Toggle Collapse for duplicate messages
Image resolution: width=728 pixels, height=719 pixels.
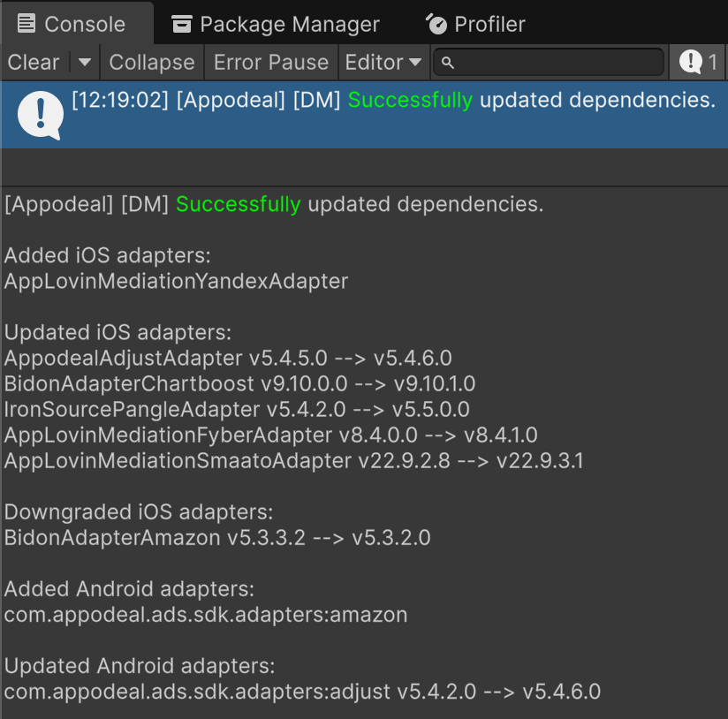[x=152, y=62]
